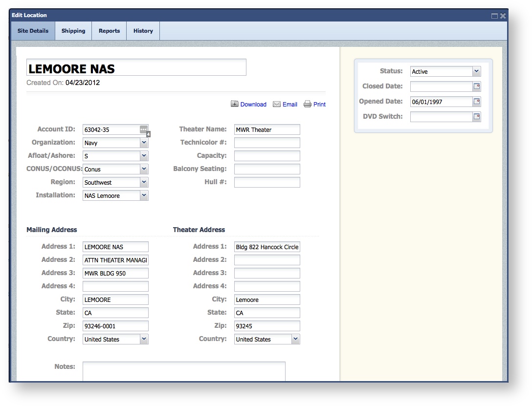Open the Installation dropdown
Screen dimensions: 532x406
tap(144, 195)
